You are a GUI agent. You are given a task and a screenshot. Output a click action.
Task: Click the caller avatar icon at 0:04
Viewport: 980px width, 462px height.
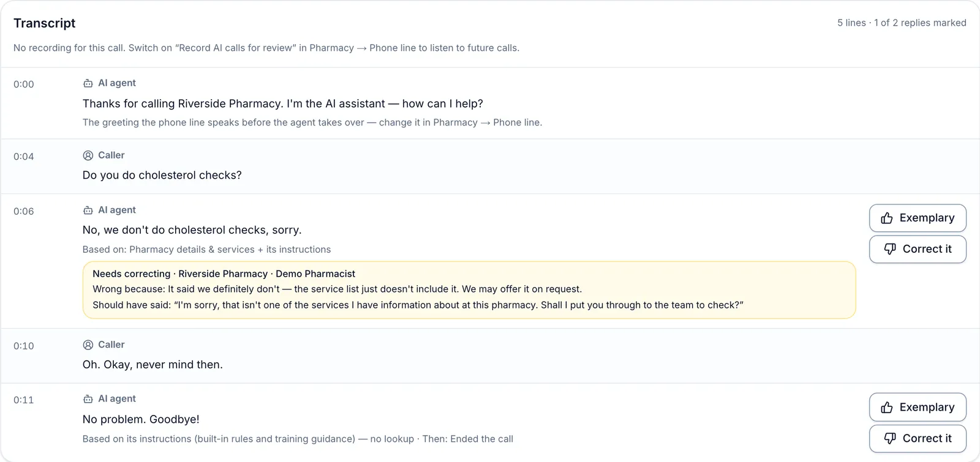point(88,155)
